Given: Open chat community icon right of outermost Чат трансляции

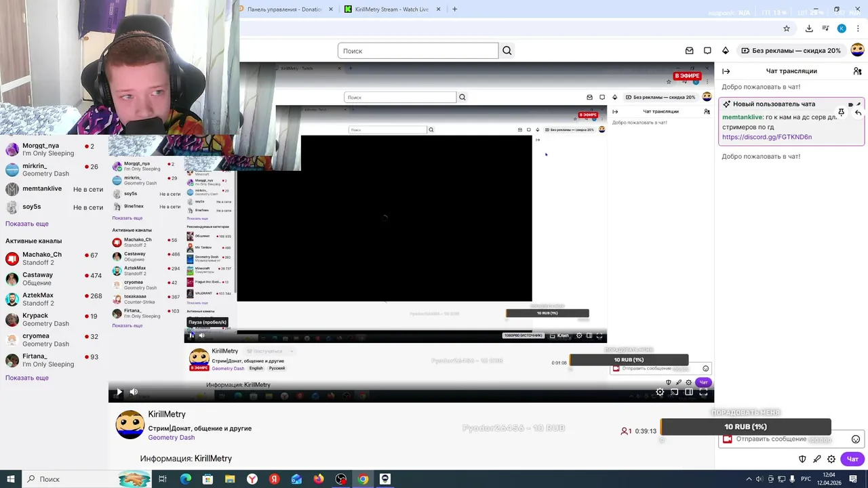Looking at the screenshot, I should pos(857,71).
